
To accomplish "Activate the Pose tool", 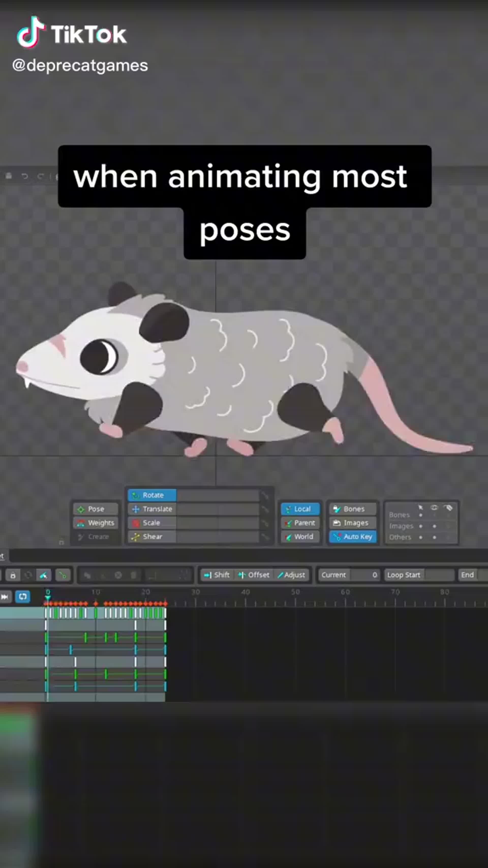I will coord(95,509).
